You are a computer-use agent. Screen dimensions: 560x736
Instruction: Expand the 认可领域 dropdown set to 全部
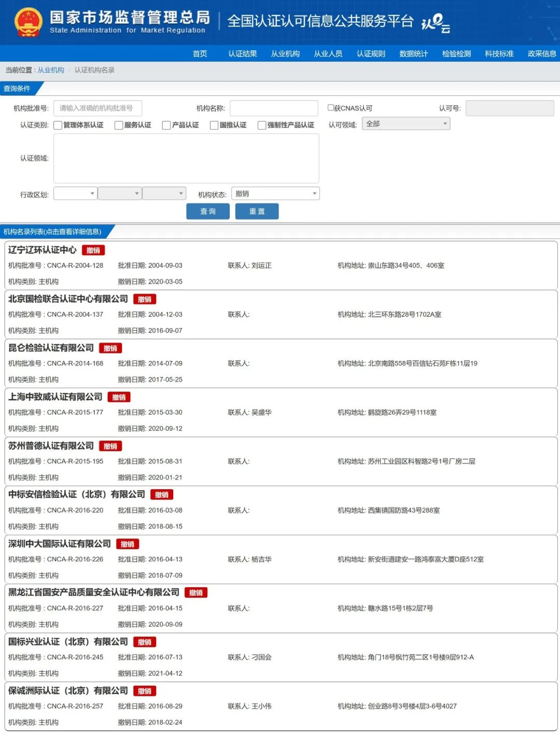pos(406,123)
